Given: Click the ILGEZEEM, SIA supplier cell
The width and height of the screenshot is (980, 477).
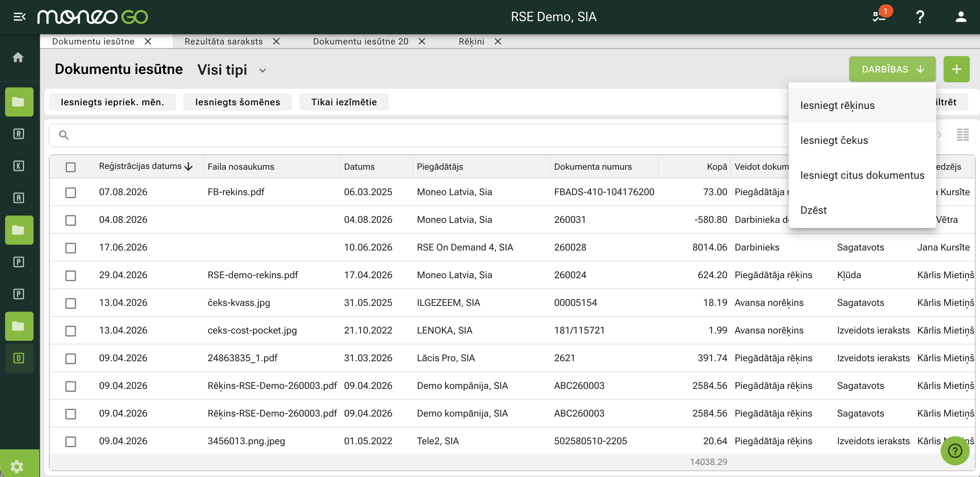Looking at the screenshot, I should [x=448, y=303].
